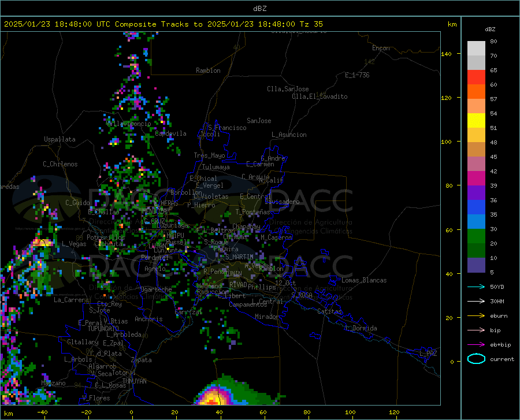Click the Potrerillos place label
520x420 pixels.
(106, 237)
